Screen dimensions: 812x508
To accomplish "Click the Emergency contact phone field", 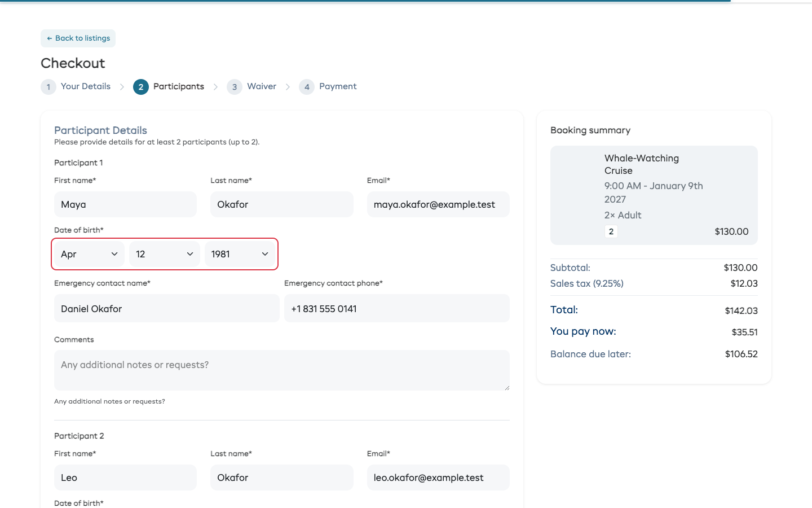I will tap(397, 308).
